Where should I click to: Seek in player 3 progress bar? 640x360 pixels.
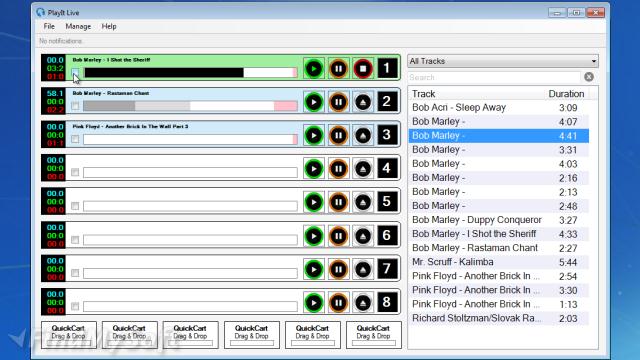tap(190, 140)
